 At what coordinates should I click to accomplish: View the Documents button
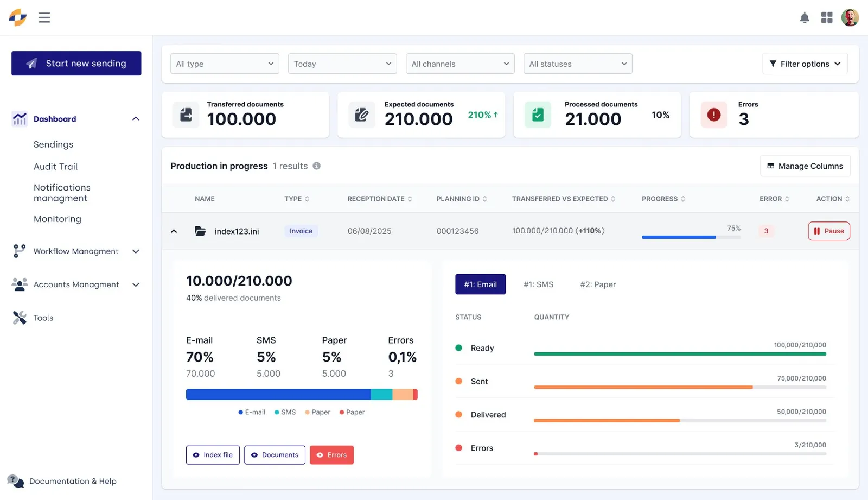click(275, 455)
